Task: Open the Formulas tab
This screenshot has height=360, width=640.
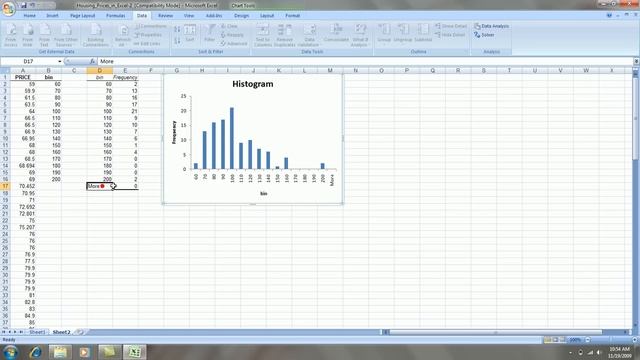Action: point(116,16)
